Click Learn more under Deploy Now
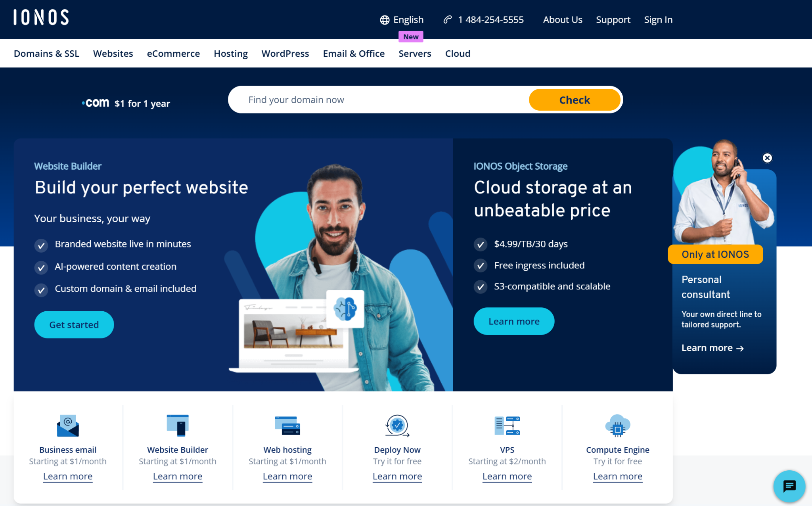 [397, 476]
